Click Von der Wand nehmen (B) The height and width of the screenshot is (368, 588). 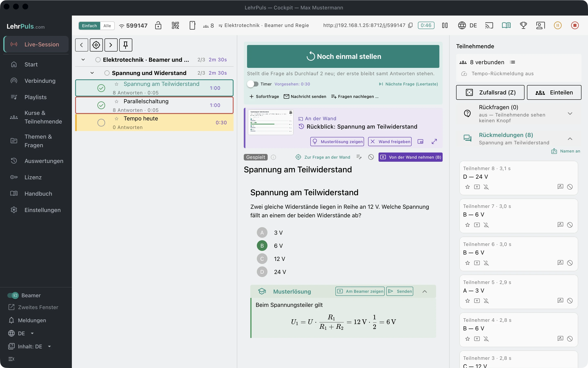(410, 157)
